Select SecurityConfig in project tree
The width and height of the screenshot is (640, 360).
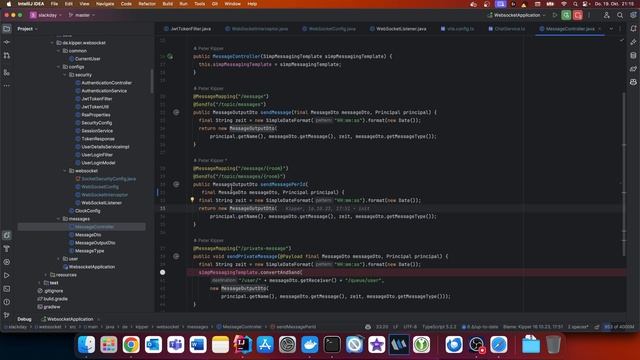pos(97,123)
